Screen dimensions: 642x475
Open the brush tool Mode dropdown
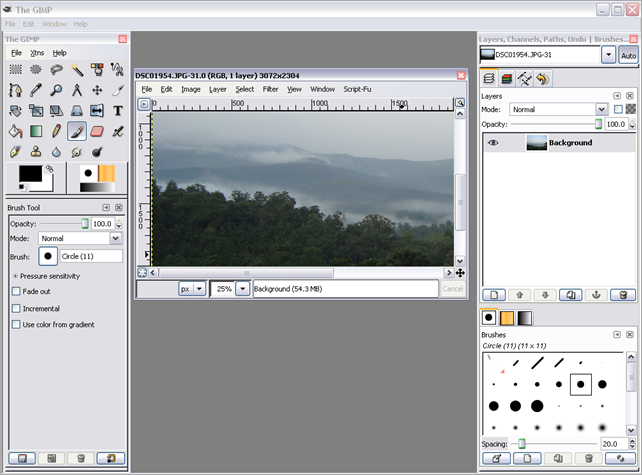(80, 239)
